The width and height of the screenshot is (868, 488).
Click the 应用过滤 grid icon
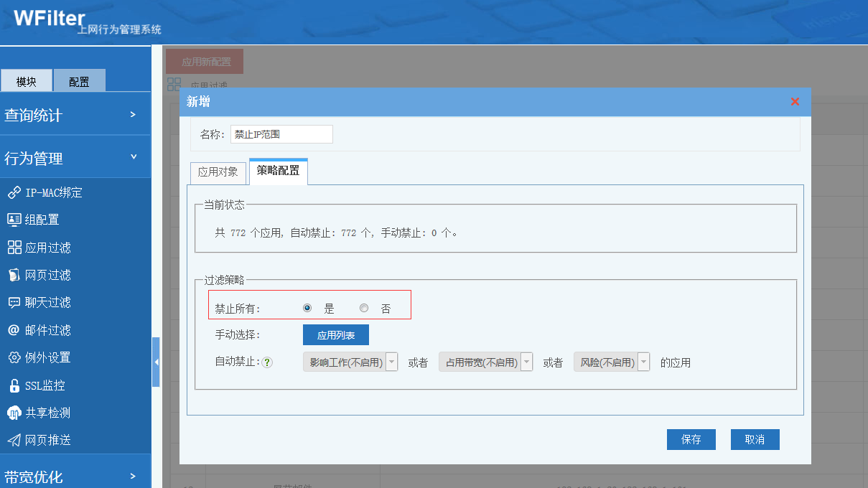[x=14, y=248]
